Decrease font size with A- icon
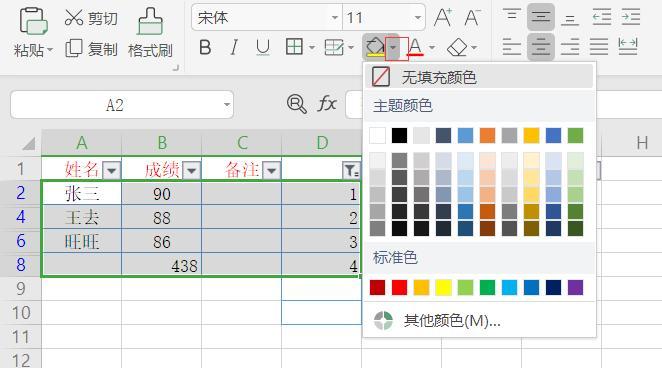The width and height of the screenshot is (662, 368). point(472,18)
